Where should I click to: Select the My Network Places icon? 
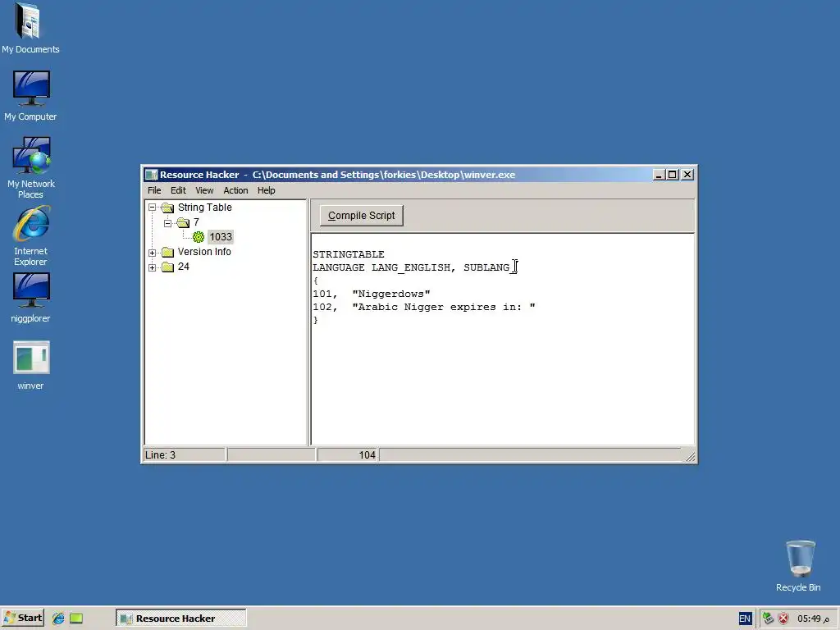pos(30,168)
